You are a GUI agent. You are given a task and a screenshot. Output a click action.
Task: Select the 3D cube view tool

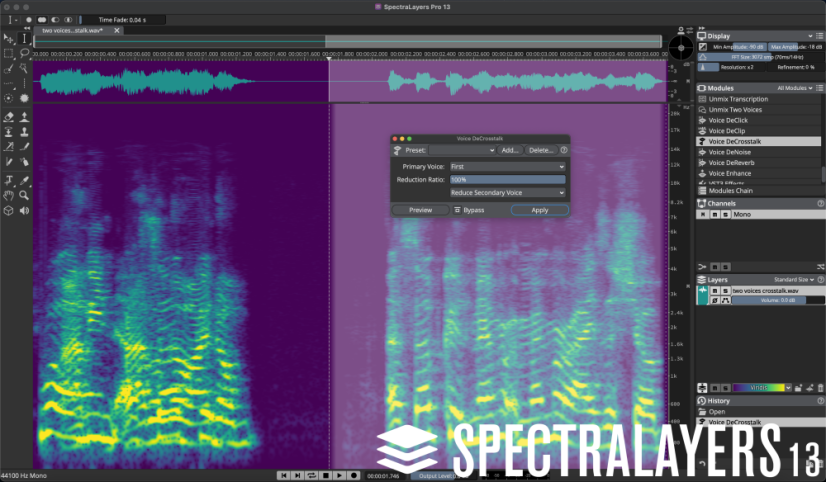tap(8, 211)
